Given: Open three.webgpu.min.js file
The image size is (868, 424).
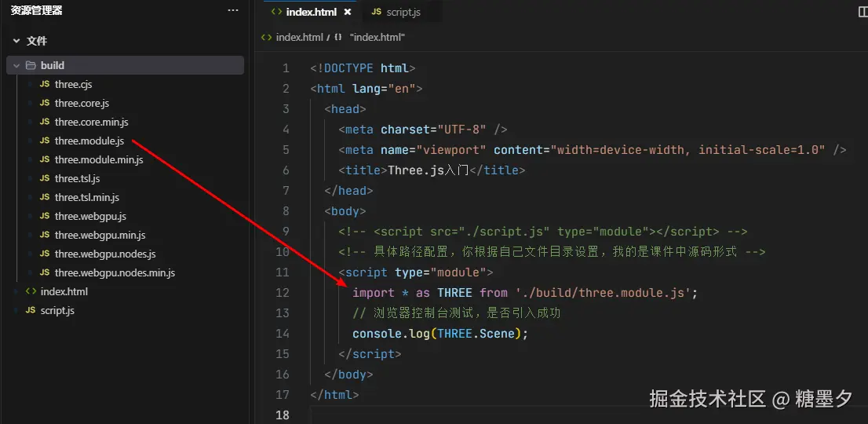Looking at the screenshot, I should (x=100, y=235).
